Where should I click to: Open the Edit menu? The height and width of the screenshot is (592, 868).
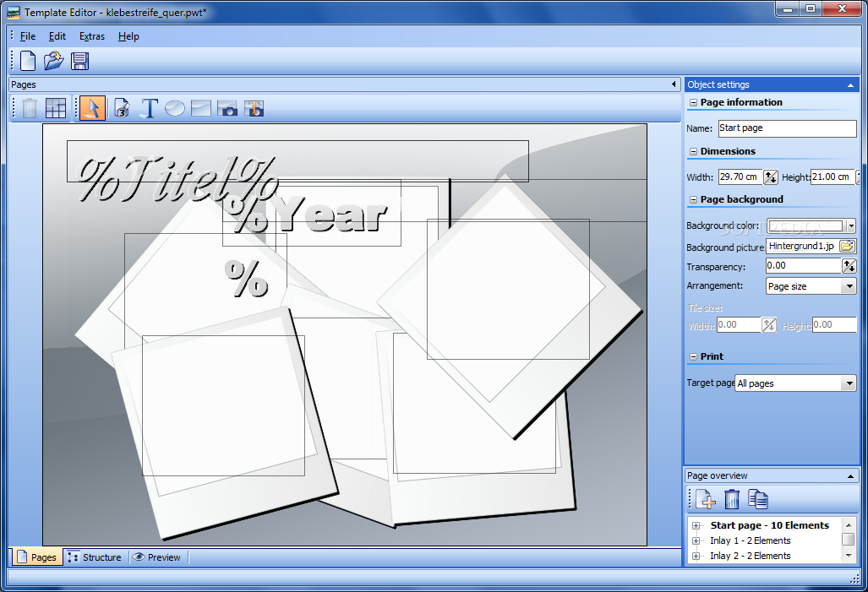pyautogui.click(x=57, y=36)
